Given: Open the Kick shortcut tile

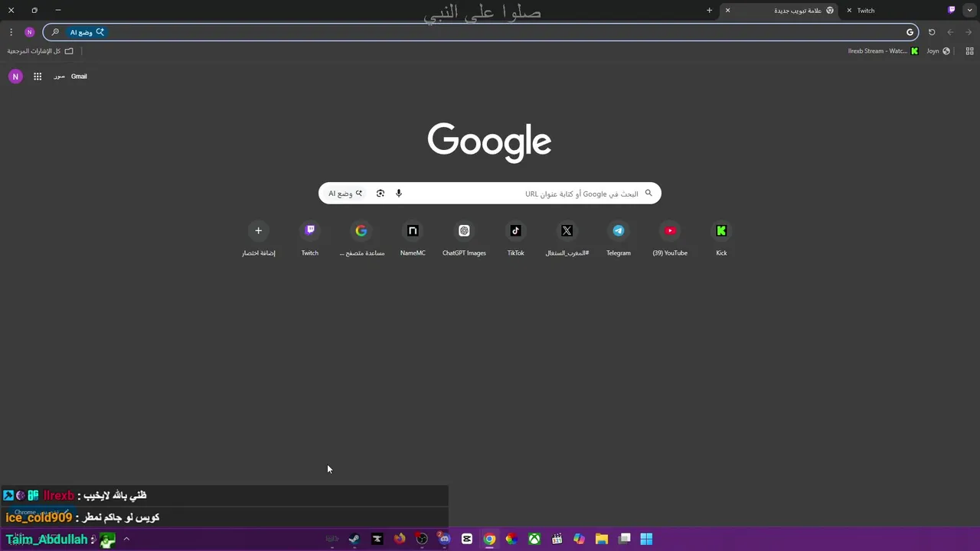Looking at the screenshot, I should tap(721, 239).
